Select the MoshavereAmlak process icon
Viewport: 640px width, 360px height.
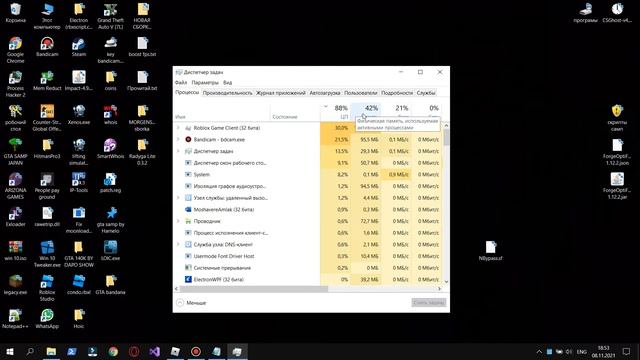[188, 209]
